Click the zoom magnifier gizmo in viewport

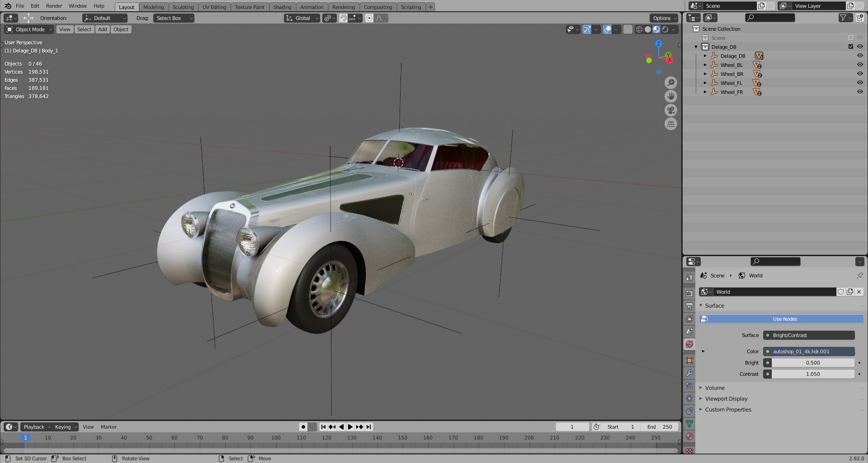(671, 83)
